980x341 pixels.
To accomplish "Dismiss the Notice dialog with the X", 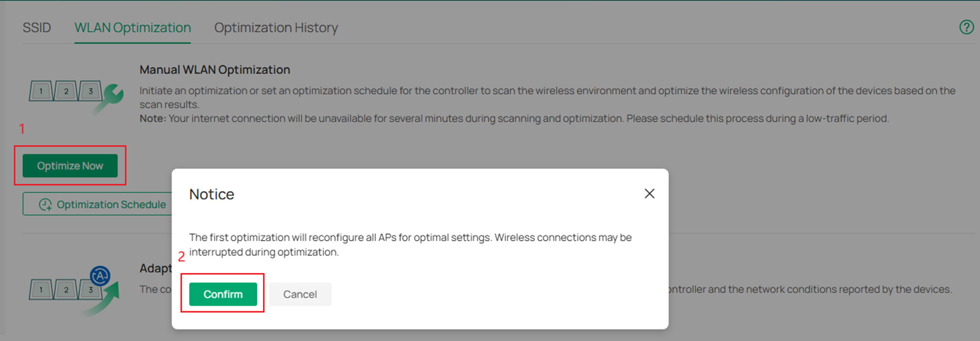I will click(x=649, y=193).
